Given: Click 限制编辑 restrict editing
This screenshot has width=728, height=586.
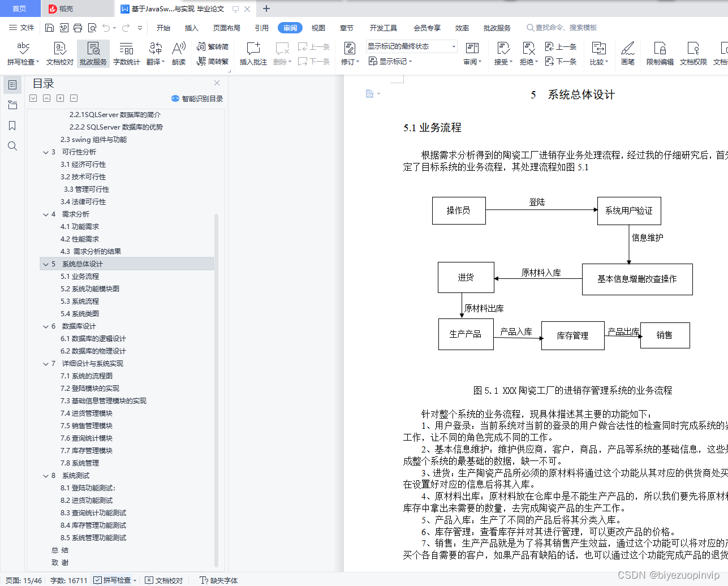Looking at the screenshot, I should click(660, 54).
